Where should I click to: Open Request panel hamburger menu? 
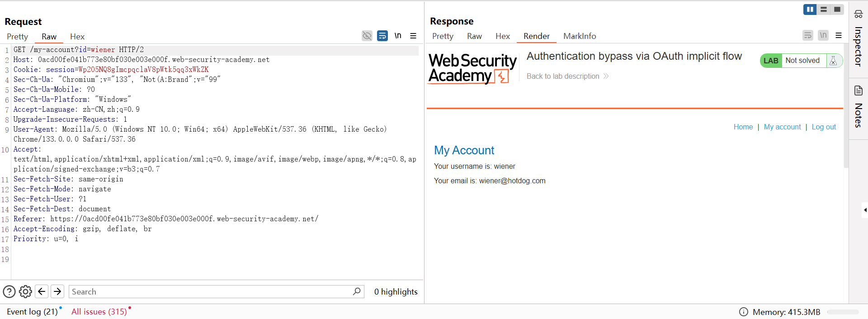(x=413, y=36)
